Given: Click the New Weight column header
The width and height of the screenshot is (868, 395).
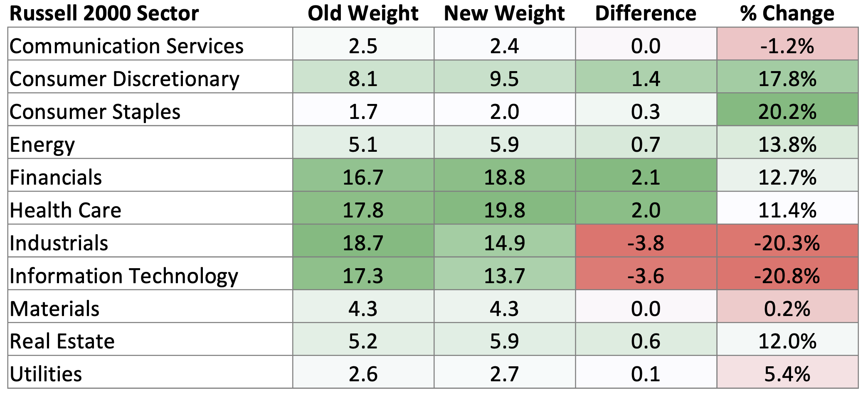Looking at the screenshot, I should [x=504, y=13].
